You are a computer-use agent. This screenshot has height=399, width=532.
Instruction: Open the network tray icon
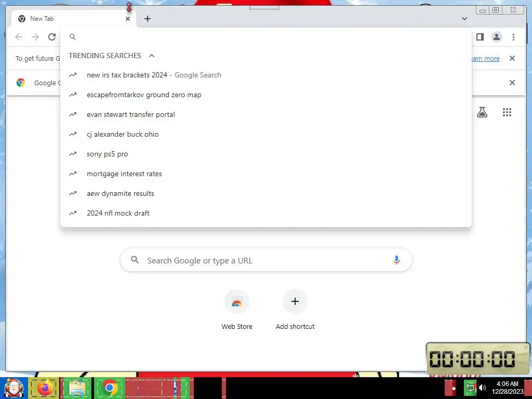coord(470,388)
